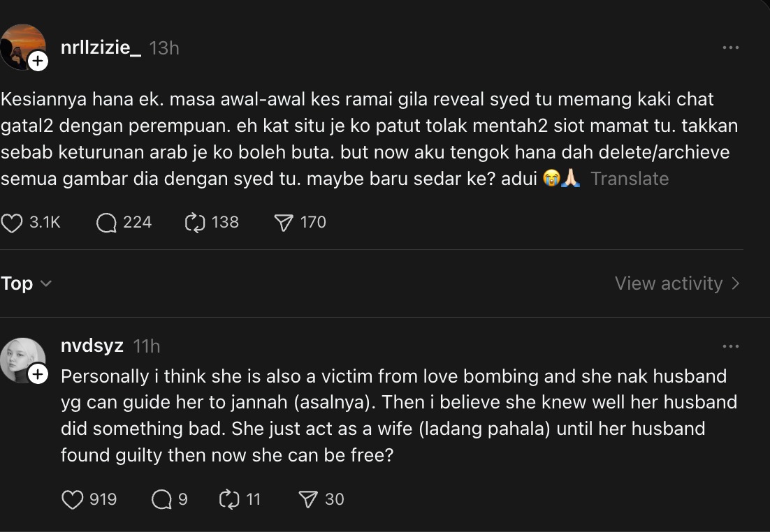The image size is (770, 532).
Task: Follow nvdsyz using the plus badge
Action: click(x=38, y=375)
